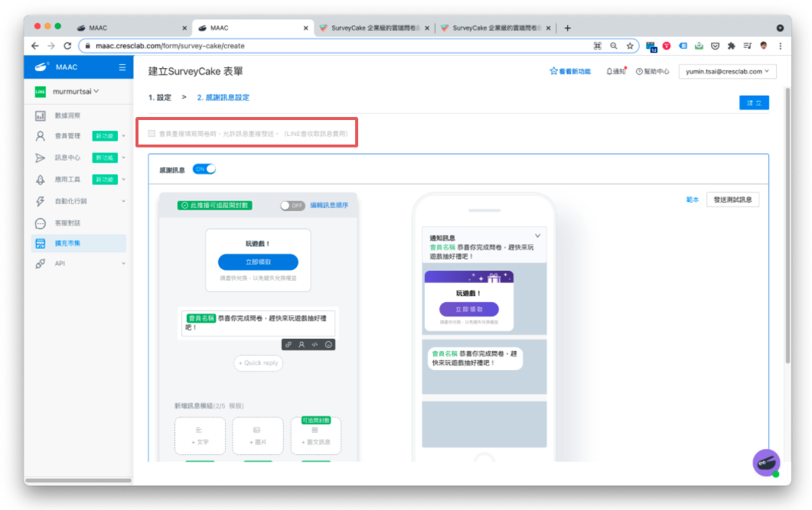Viewport: 812px width, 510px height.
Task: Open the murmurtsai account dropdown
Action: pyautogui.click(x=76, y=92)
